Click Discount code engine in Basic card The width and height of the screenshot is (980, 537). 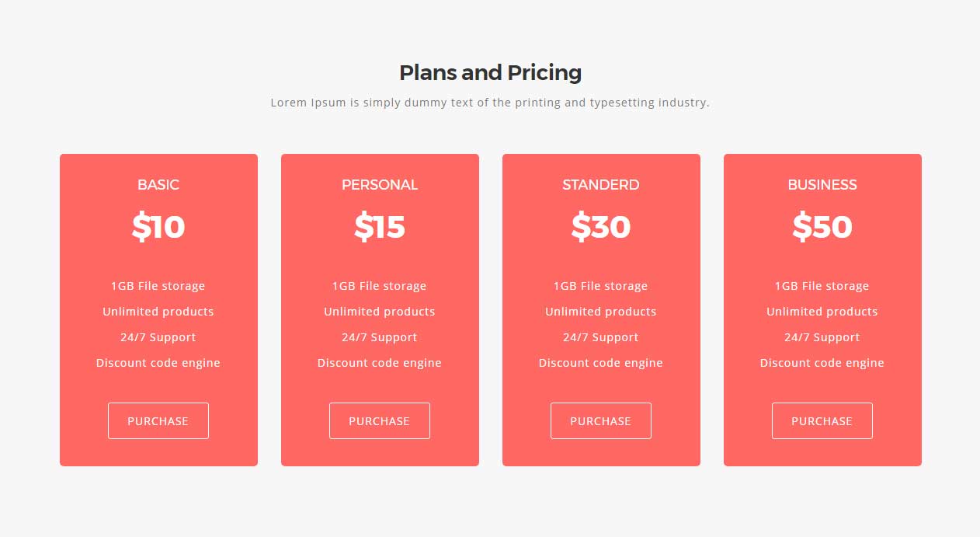coord(158,363)
